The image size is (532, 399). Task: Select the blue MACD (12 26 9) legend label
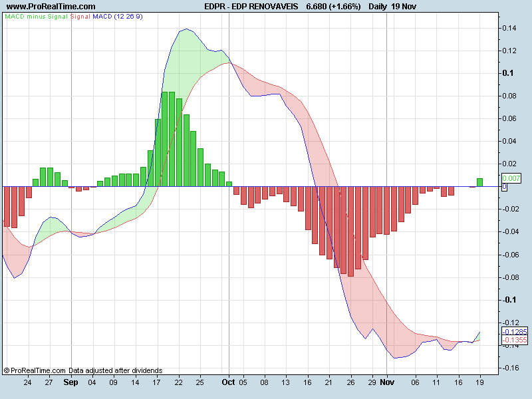118,16
